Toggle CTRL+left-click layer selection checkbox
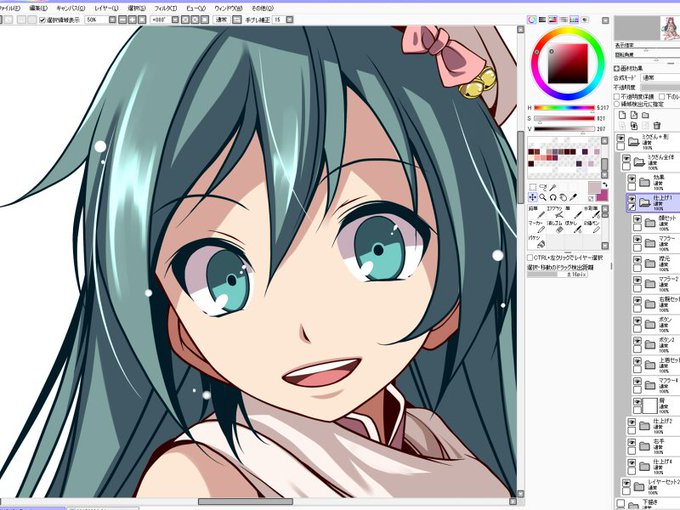This screenshot has width=680, height=510. [530, 258]
